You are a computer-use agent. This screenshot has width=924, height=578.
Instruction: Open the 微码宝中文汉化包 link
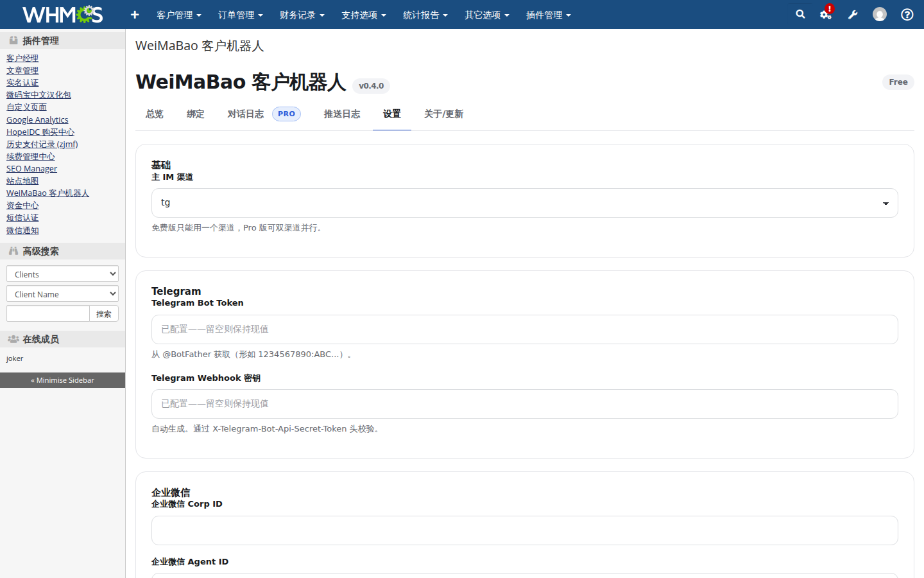pyautogui.click(x=38, y=94)
